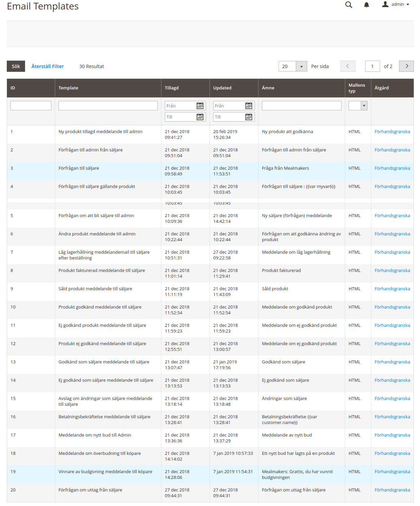Click the Återställ Filter link

coord(47,66)
